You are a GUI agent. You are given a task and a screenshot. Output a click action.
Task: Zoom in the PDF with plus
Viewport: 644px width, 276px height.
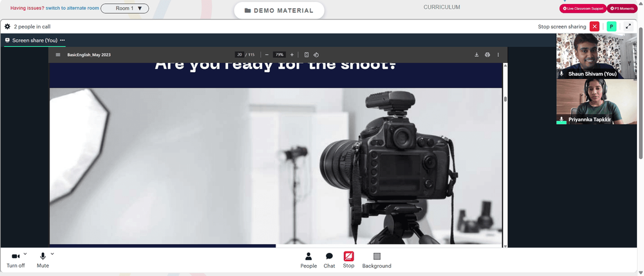pos(292,55)
